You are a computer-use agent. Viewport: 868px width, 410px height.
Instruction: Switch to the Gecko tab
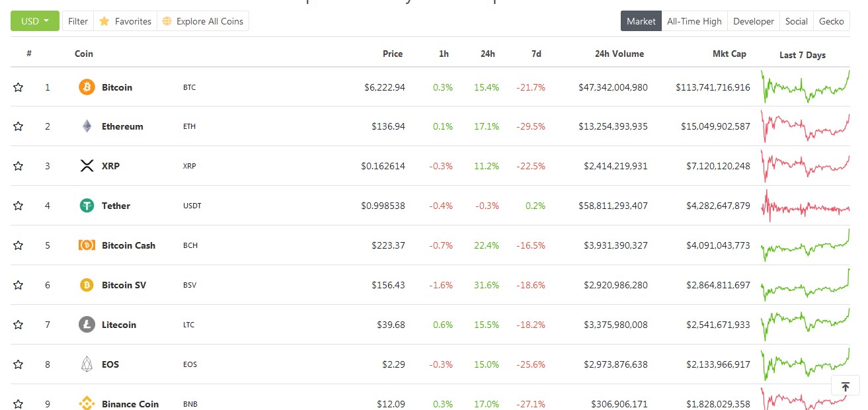click(x=832, y=21)
